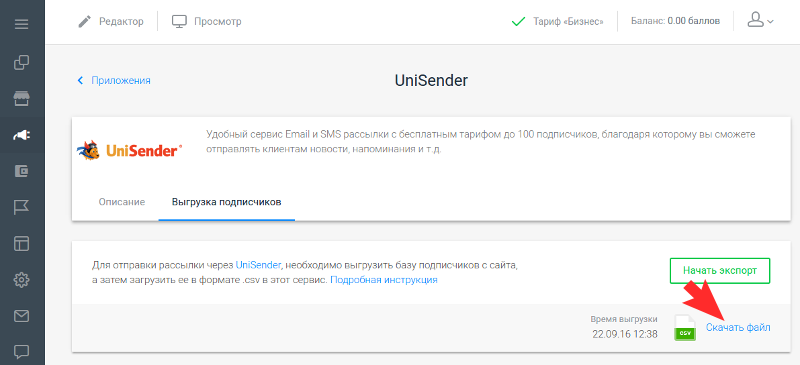The height and width of the screenshot is (365, 800).
Task: Open the layout template icon in sidebar
Action: [21, 244]
